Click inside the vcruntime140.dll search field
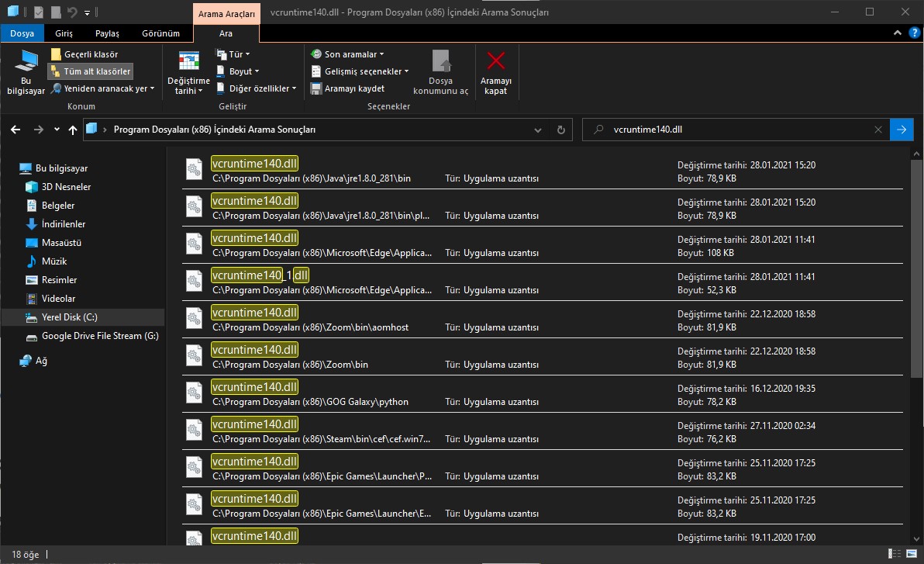924x564 pixels. click(736, 130)
